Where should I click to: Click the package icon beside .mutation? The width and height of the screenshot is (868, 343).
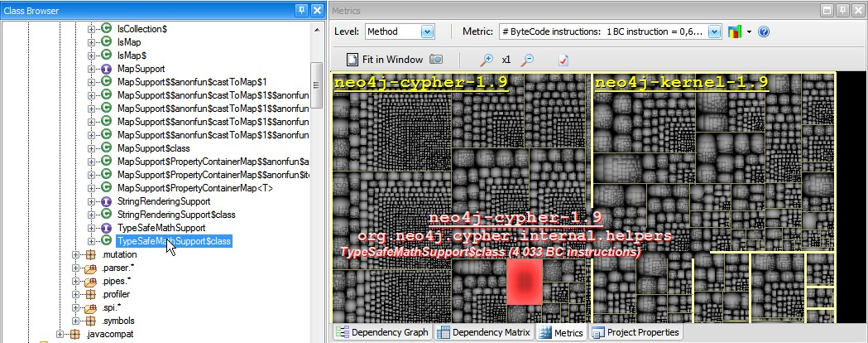click(x=91, y=254)
